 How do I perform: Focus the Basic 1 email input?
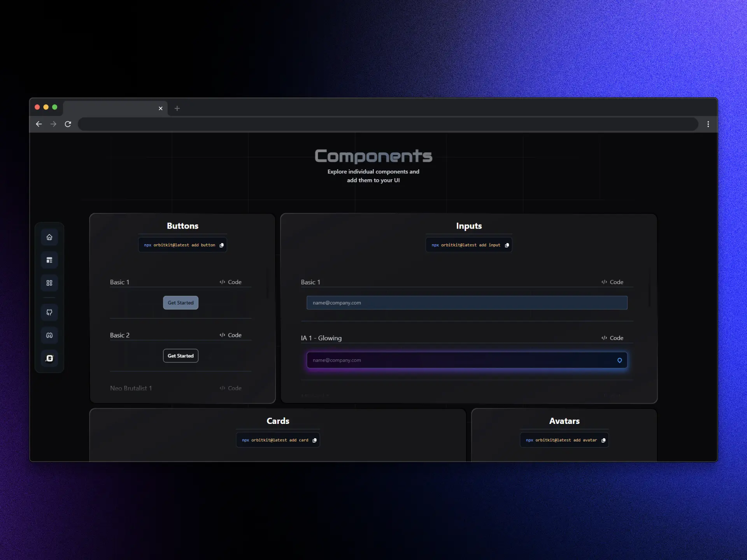(467, 303)
